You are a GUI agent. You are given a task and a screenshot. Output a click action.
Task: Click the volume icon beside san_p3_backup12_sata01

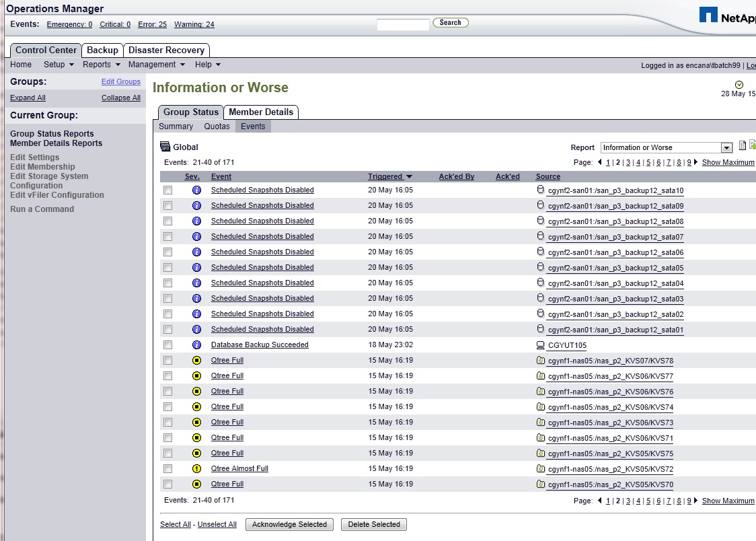pyautogui.click(x=540, y=329)
